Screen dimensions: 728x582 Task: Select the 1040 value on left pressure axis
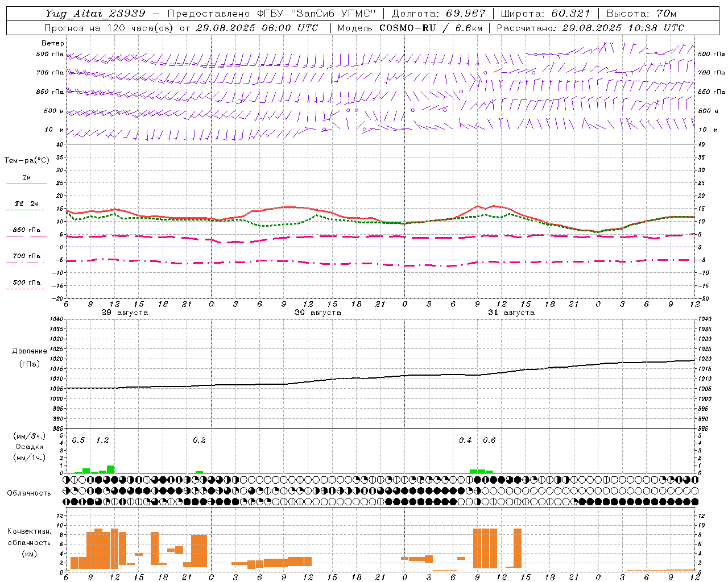pyautogui.click(x=55, y=319)
